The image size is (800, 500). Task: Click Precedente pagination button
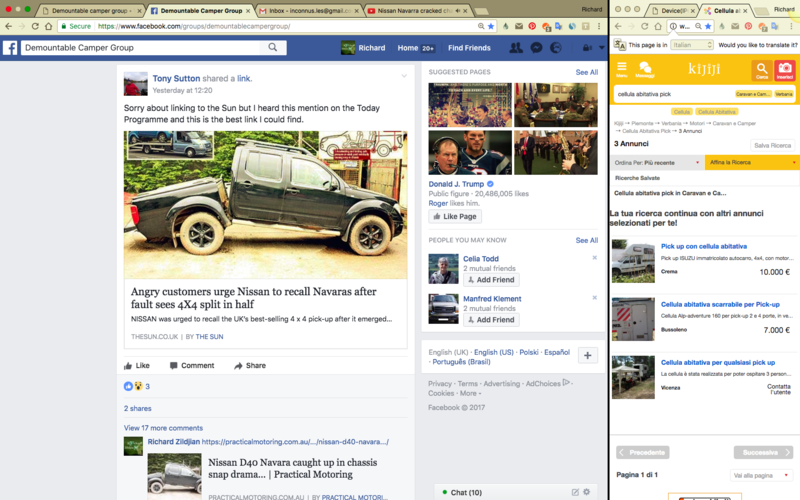click(643, 452)
